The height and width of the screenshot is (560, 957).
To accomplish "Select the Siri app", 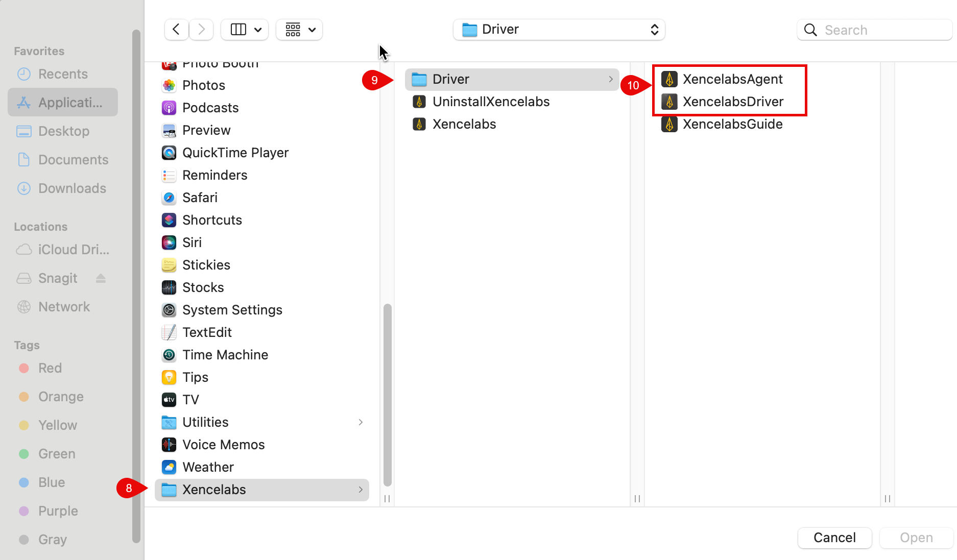I will [262, 242].
